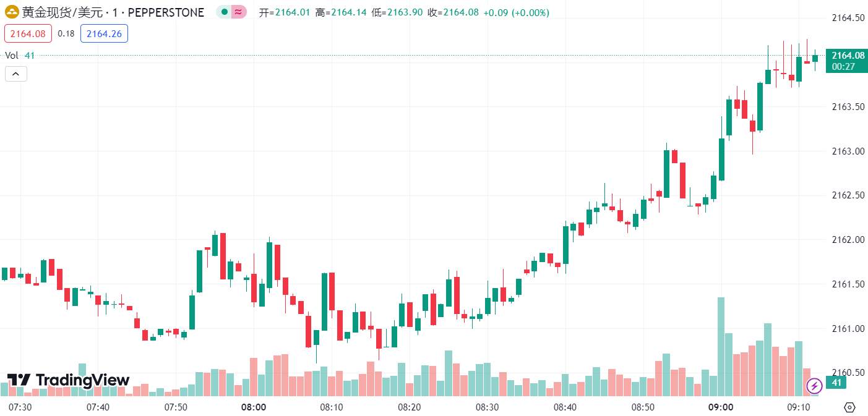
Task: Open the chart settings gear icon
Action: click(849, 407)
